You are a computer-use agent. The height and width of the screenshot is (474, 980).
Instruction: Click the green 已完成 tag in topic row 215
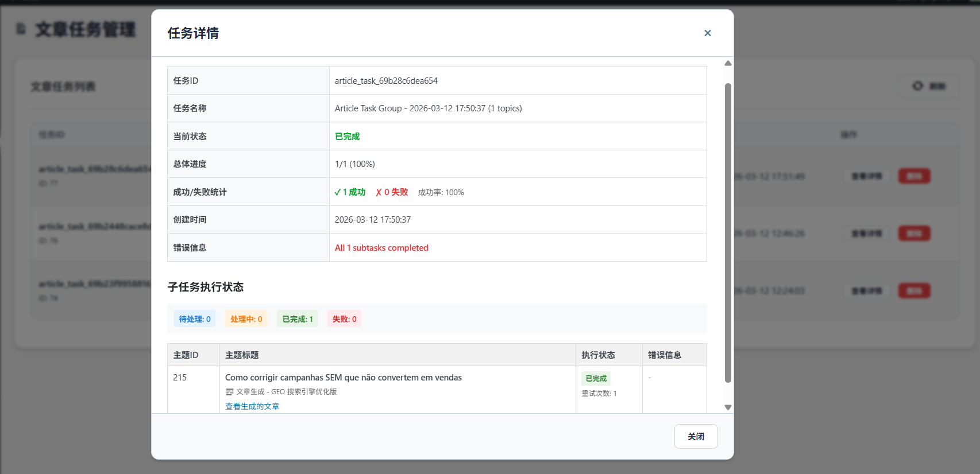(596, 378)
